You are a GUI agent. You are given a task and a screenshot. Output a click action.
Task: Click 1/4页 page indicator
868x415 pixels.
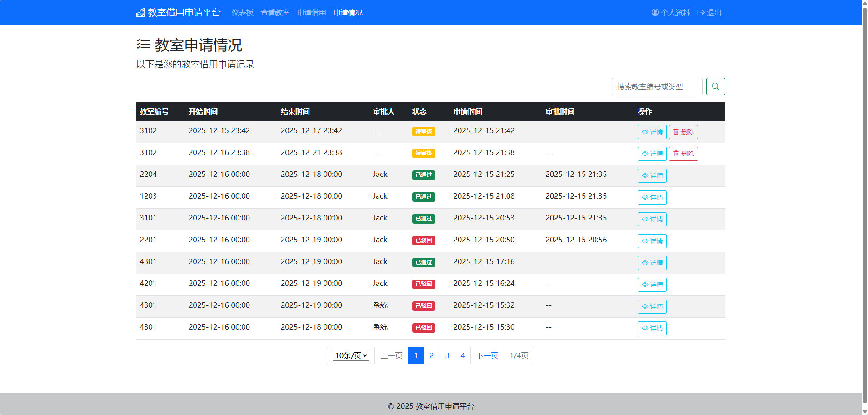pos(519,355)
